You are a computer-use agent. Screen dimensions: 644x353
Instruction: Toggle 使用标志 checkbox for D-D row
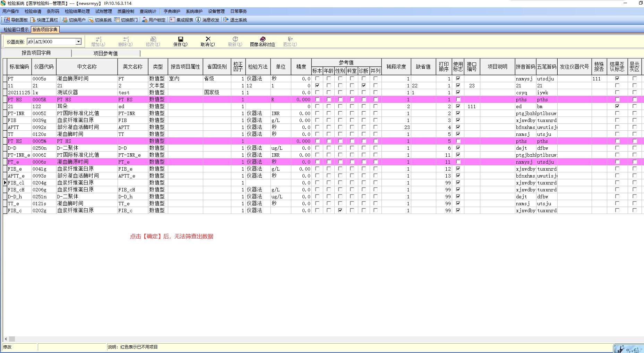[x=458, y=148]
